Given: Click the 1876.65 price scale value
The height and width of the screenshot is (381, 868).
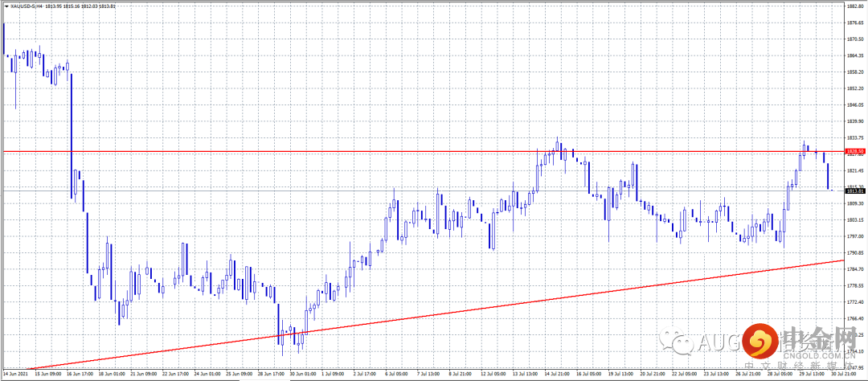Looking at the screenshot, I should [x=856, y=23].
